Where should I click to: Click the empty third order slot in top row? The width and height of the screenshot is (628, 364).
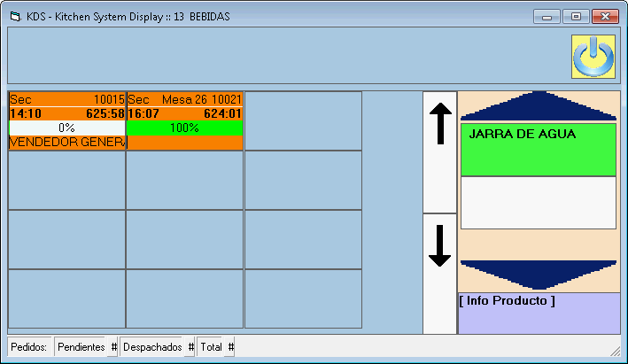point(303,120)
